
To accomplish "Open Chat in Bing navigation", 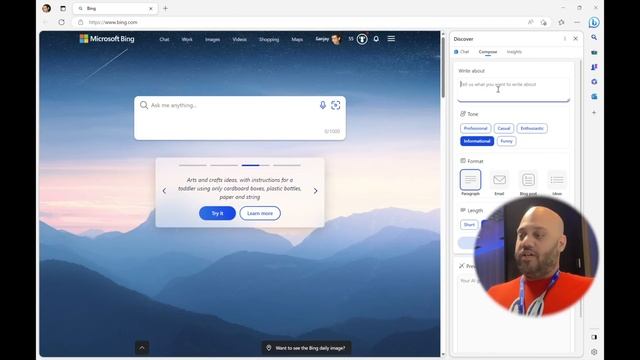I will pyautogui.click(x=164, y=40).
